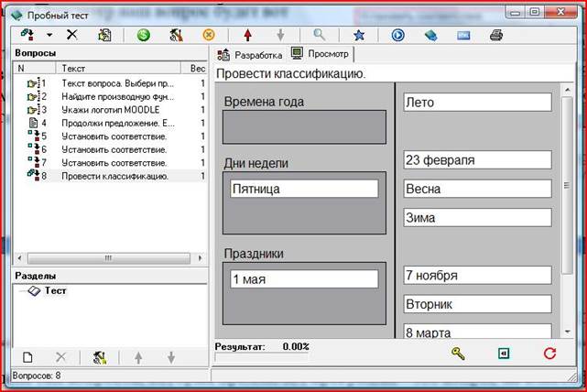
Task: Click move section down arrow icon
Action: (171, 357)
